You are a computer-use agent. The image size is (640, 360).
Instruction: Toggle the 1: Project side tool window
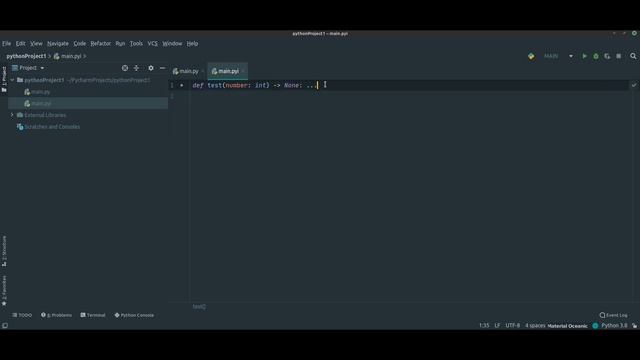coord(4,79)
